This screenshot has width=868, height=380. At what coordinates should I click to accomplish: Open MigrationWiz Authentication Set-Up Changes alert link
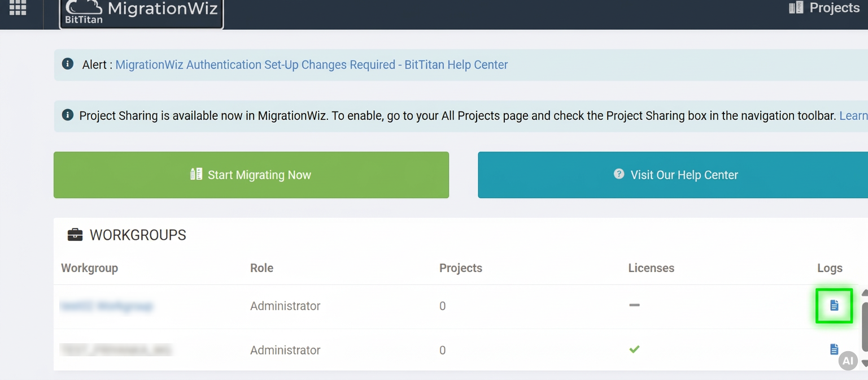pos(311,65)
